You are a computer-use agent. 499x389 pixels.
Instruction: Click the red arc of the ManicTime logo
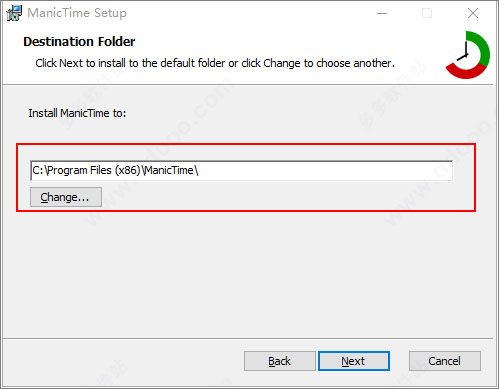tap(467, 71)
